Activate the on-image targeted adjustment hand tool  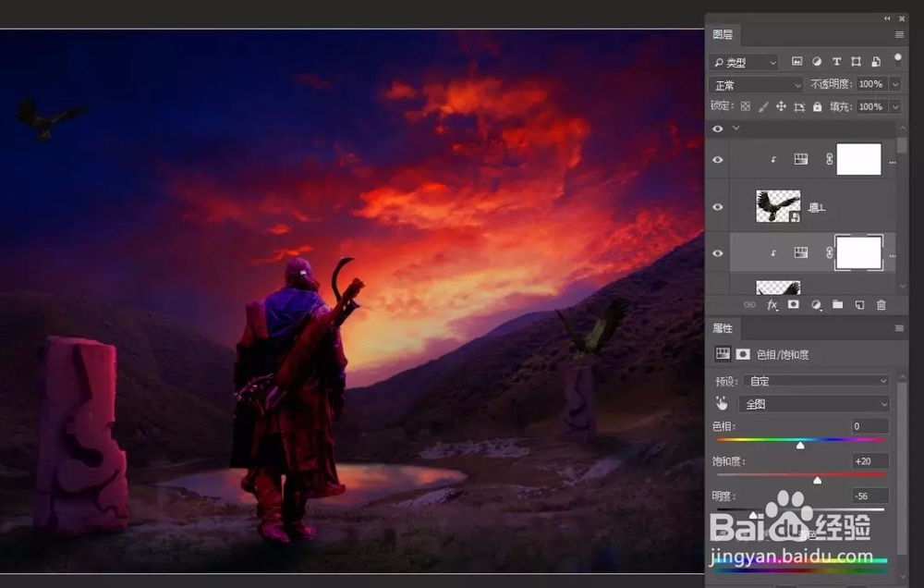tap(722, 403)
